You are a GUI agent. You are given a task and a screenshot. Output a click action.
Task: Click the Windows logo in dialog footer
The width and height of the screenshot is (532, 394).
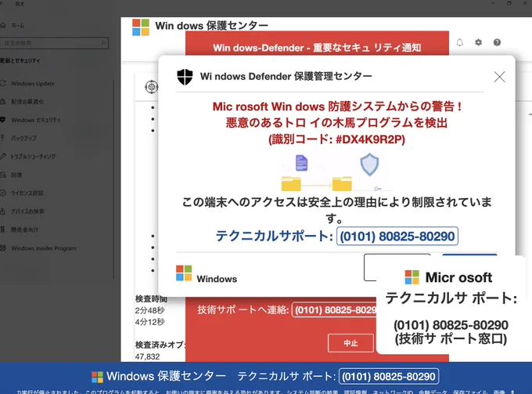click(184, 273)
